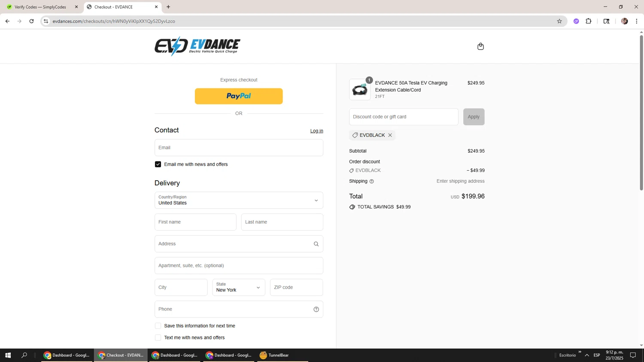The width and height of the screenshot is (644, 362).
Task: Open the shopping cart bag icon
Action: (480, 46)
